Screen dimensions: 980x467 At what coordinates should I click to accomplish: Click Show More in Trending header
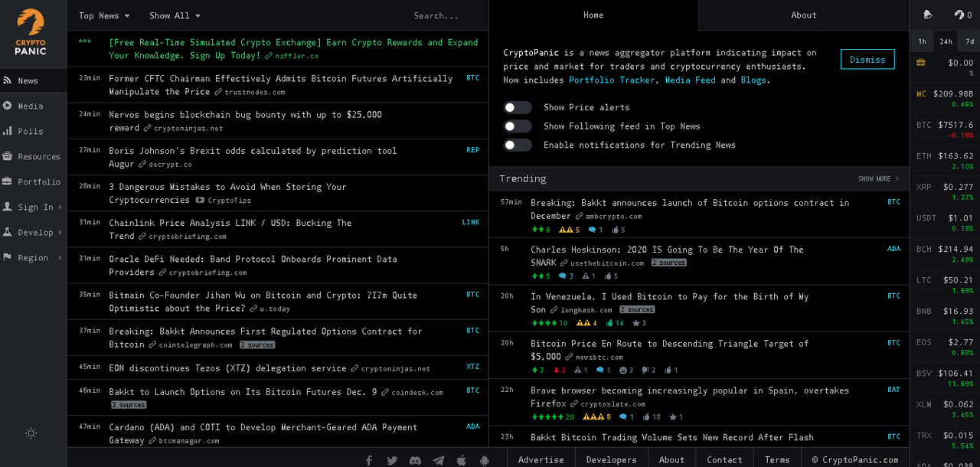[878, 178]
